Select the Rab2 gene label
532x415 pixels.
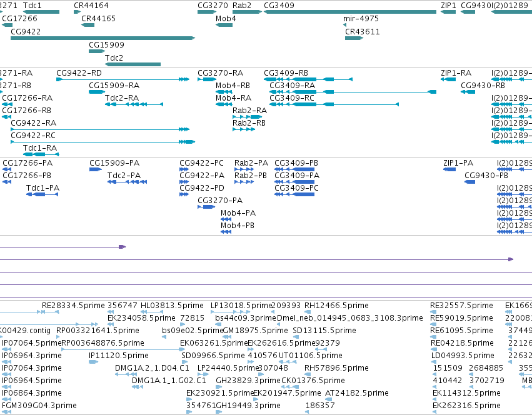coord(242,6)
